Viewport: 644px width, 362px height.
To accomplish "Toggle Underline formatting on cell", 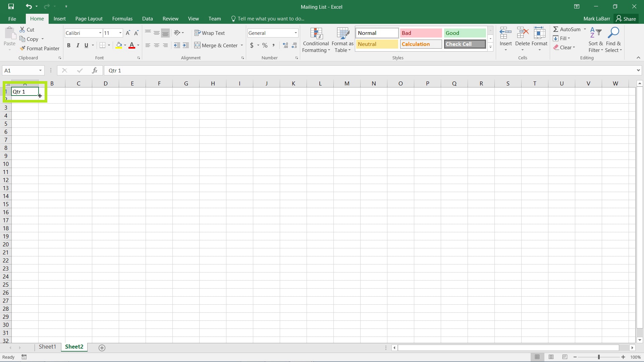I will (86, 45).
